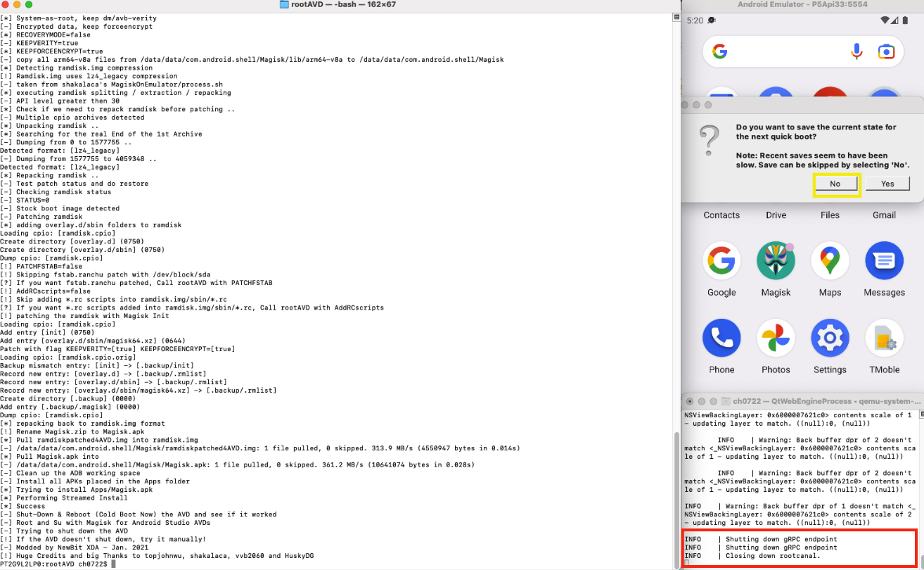Viewport: 924px width, 570px height.
Task: Click the 'PATCHFSTAB=false' terminal line
Action: pos(41,266)
